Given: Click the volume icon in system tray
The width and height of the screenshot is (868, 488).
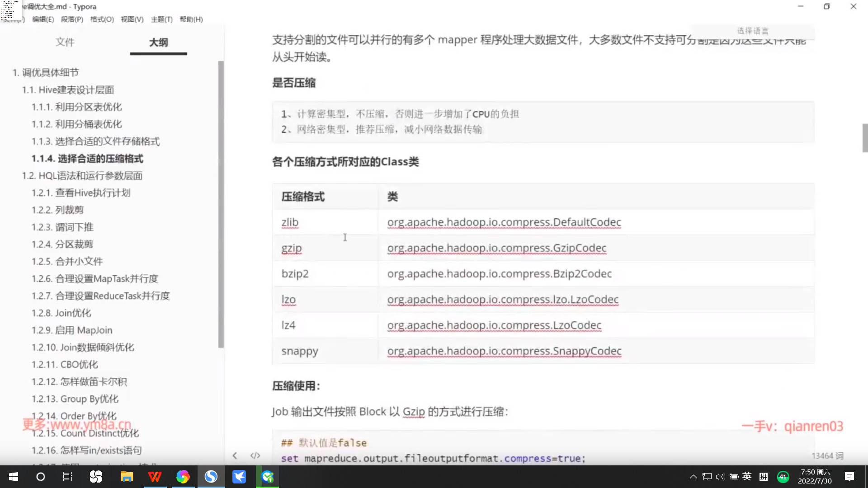Looking at the screenshot, I should (720, 477).
